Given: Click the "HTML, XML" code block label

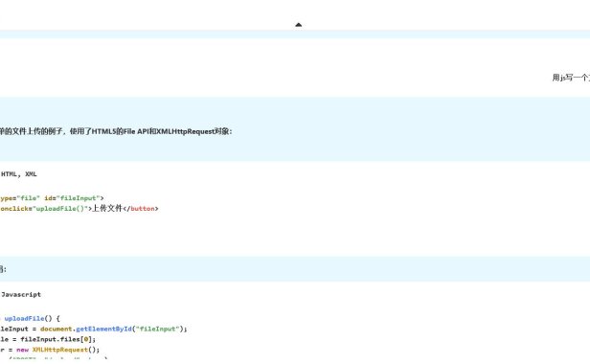Looking at the screenshot, I should click(18, 174).
